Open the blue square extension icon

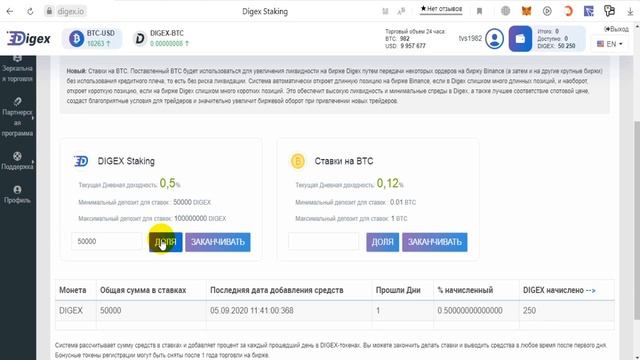pos(589,11)
